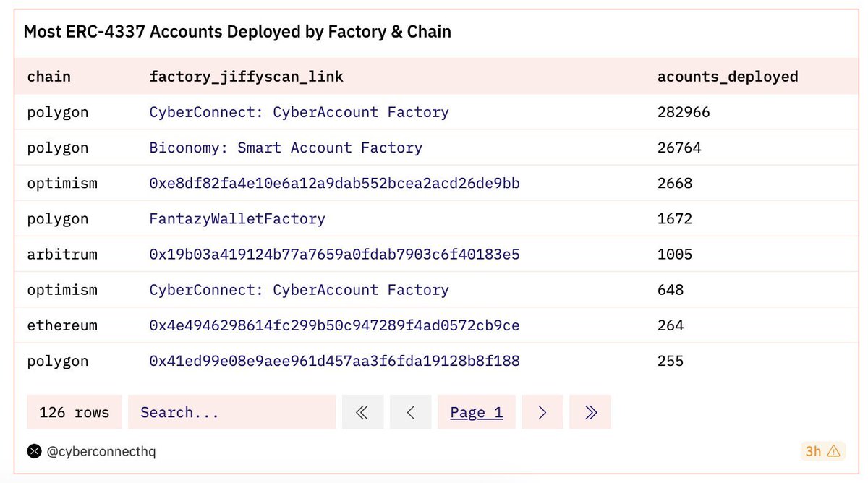Select the 2668 cell
The height and width of the screenshot is (483, 868).
(675, 183)
